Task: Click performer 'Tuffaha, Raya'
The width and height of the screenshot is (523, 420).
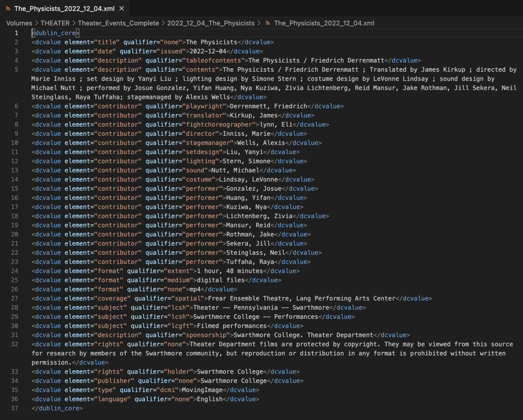Action: (250, 262)
